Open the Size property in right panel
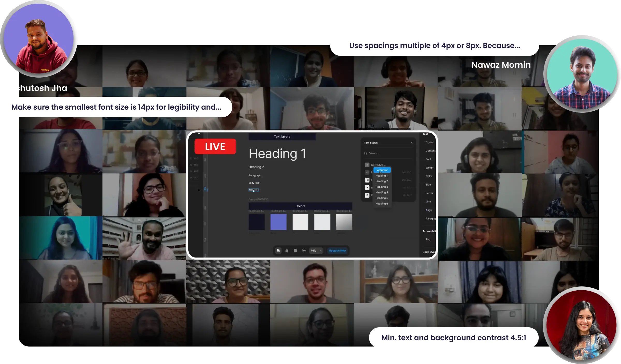This screenshot has height=364, width=621. coord(428,185)
